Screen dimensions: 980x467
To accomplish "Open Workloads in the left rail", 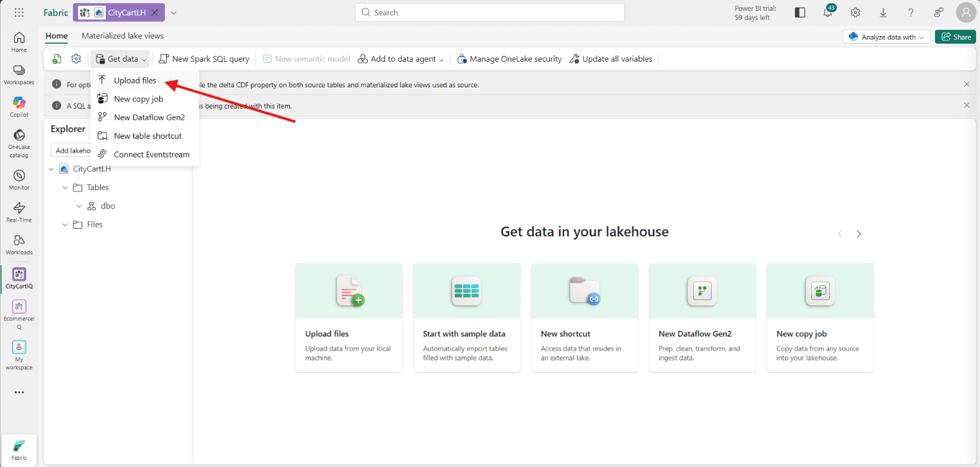I will click(x=19, y=245).
